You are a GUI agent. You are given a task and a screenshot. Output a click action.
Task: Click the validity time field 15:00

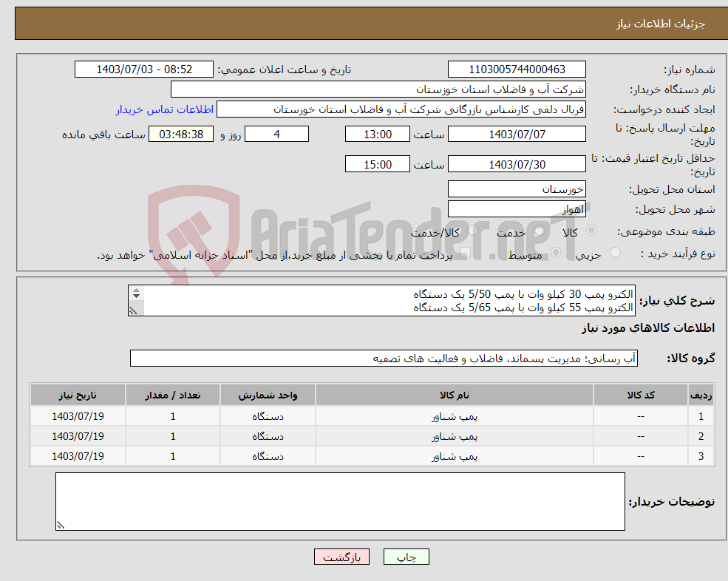[378, 164]
